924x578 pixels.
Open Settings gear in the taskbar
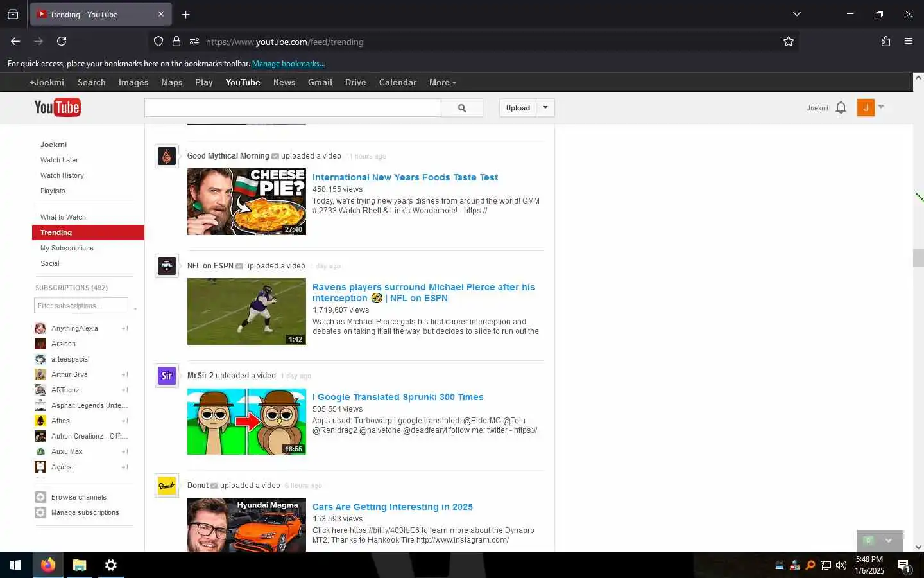pyautogui.click(x=111, y=565)
